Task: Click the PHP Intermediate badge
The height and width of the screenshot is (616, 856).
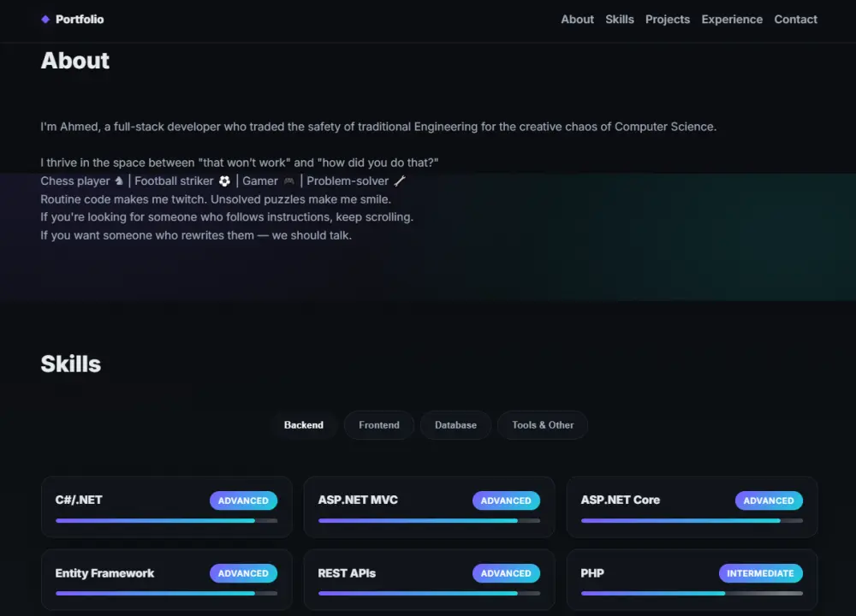Action: click(x=760, y=573)
